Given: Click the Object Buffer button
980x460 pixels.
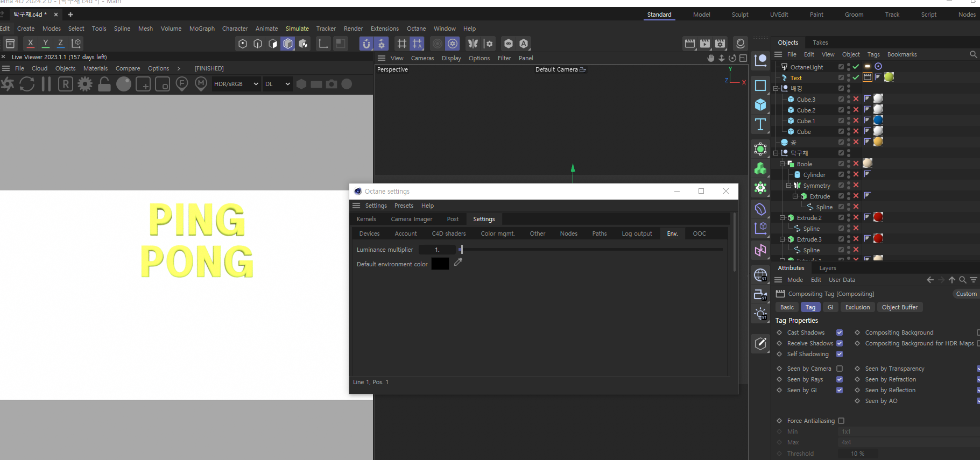Looking at the screenshot, I should [899, 307].
